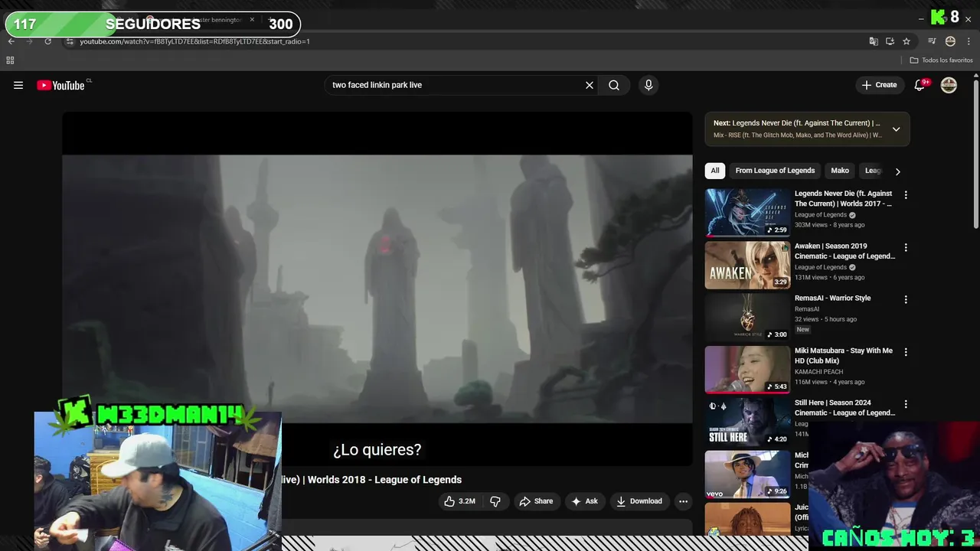The width and height of the screenshot is (980, 551).
Task: Open install app icon in address bar
Action: (890, 41)
